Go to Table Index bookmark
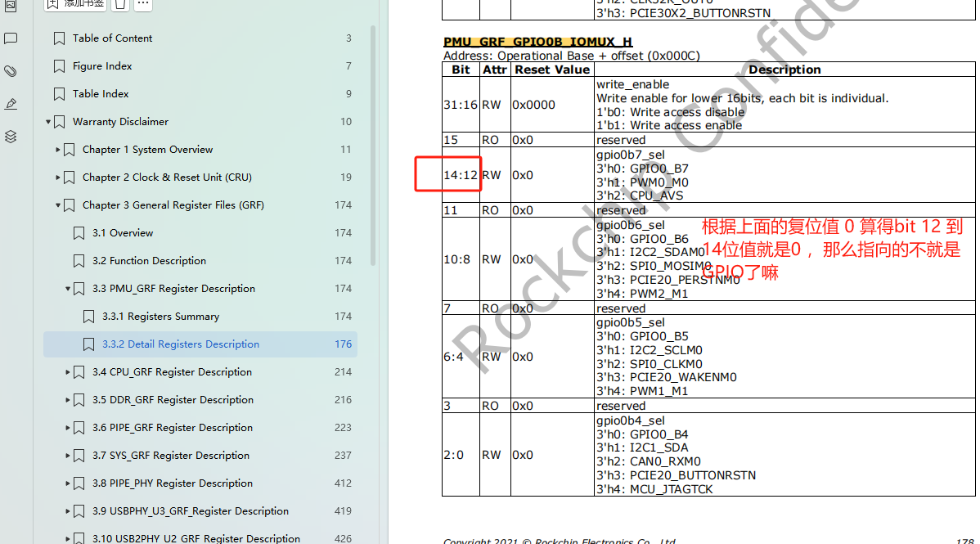 pyautogui.click(x=101, y=94)
